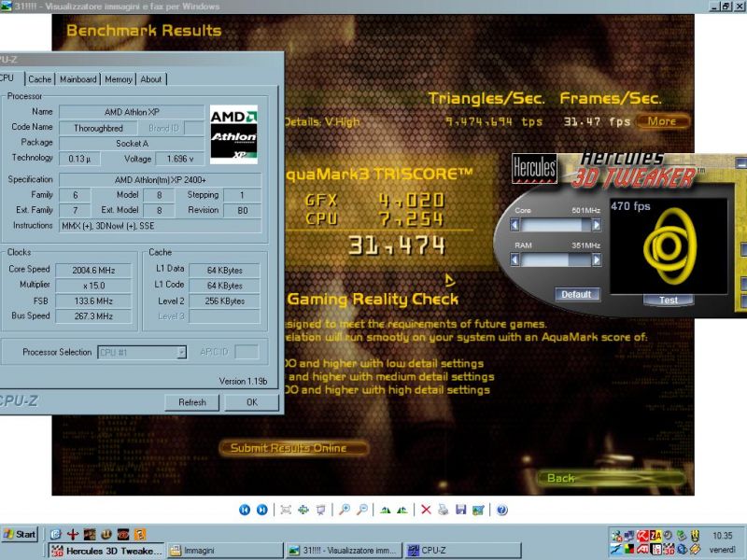
Task: Open image for editing from viewer toolbar
Action: coord(478,510)
